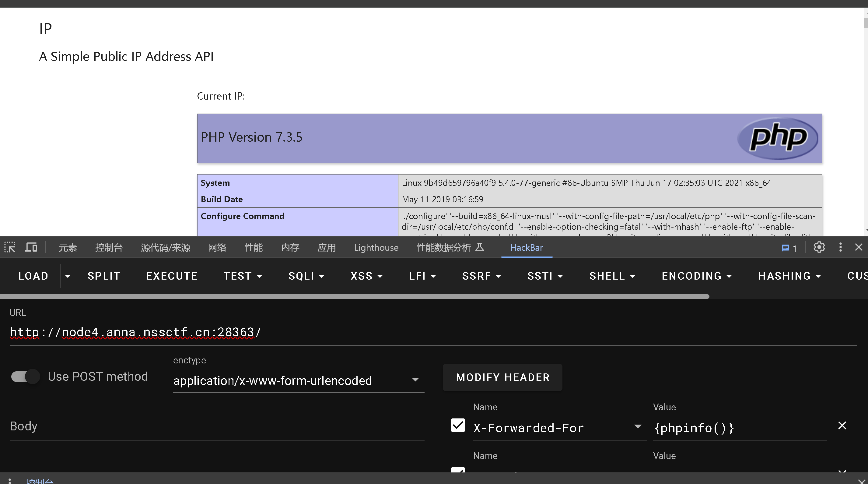Click the MODIFY HEADER button

502,377
